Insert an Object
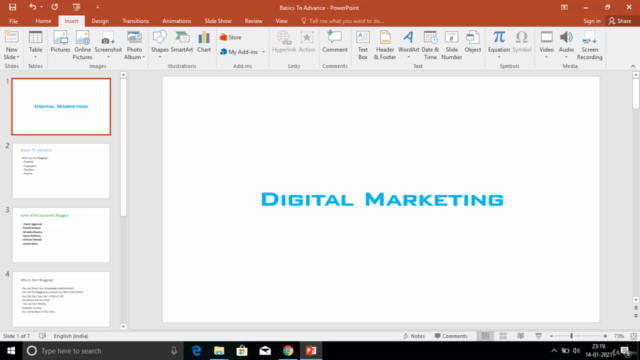 coord(473,42)
